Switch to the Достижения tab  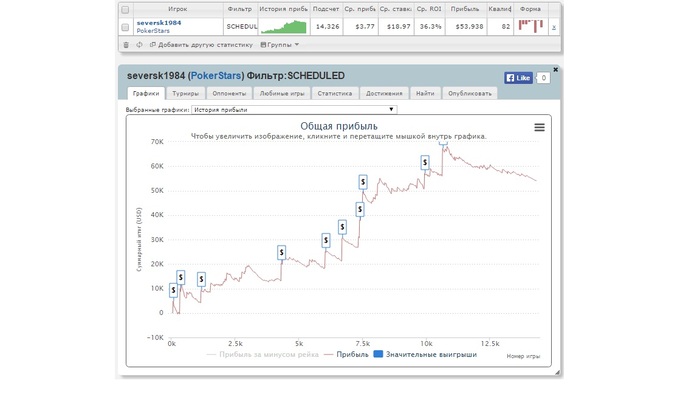pyautogui.click(x=384, y=93)
